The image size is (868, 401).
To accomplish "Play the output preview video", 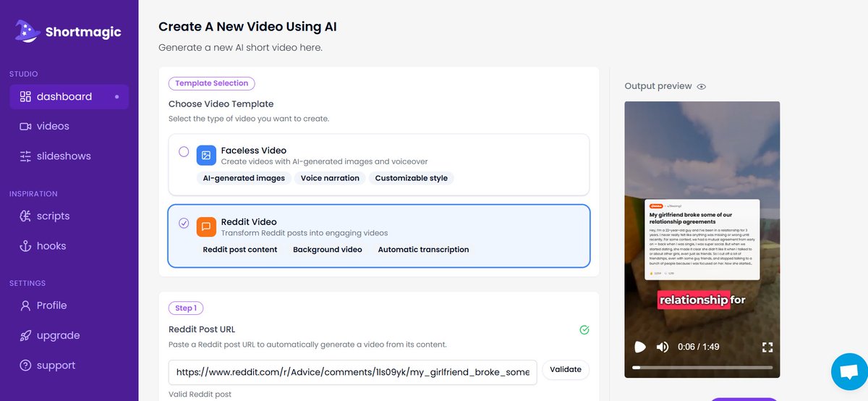I will click(x=640, y=347).
